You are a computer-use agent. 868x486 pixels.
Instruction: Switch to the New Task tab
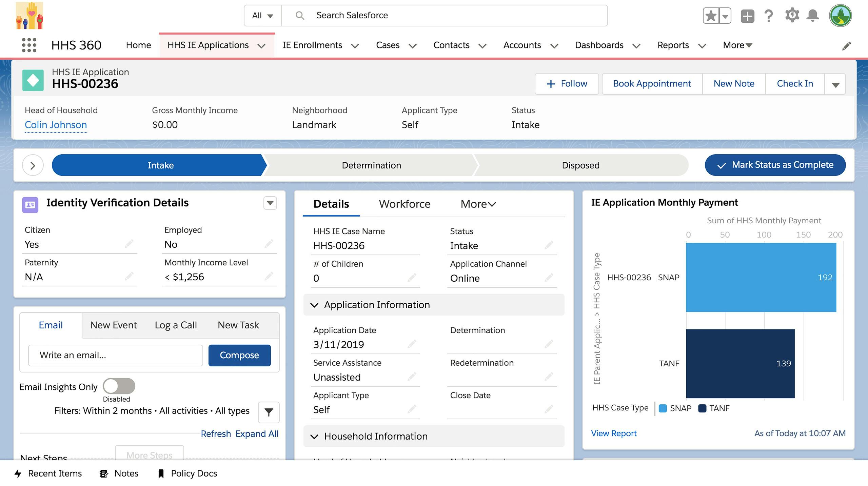tap(238, 325)
